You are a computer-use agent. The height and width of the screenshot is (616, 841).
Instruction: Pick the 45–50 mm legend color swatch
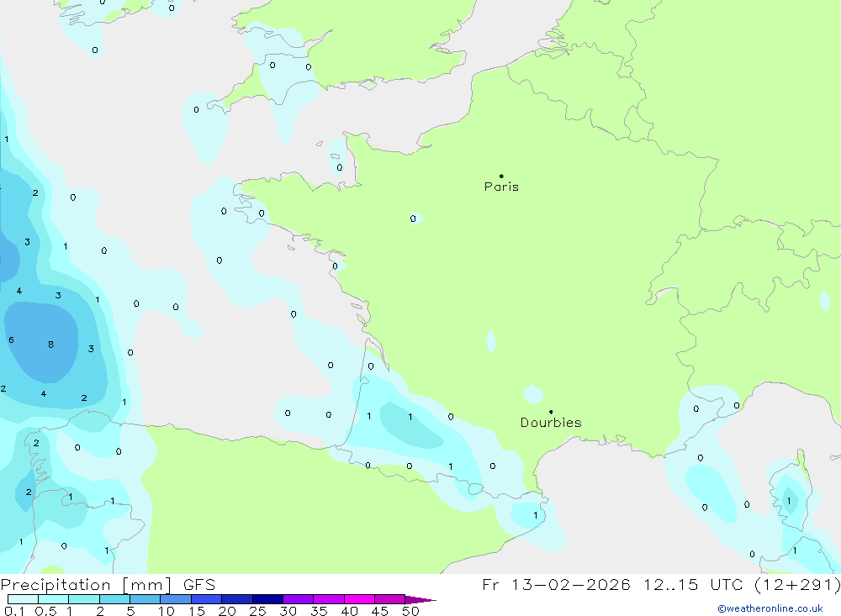click(x=390, y=599)
